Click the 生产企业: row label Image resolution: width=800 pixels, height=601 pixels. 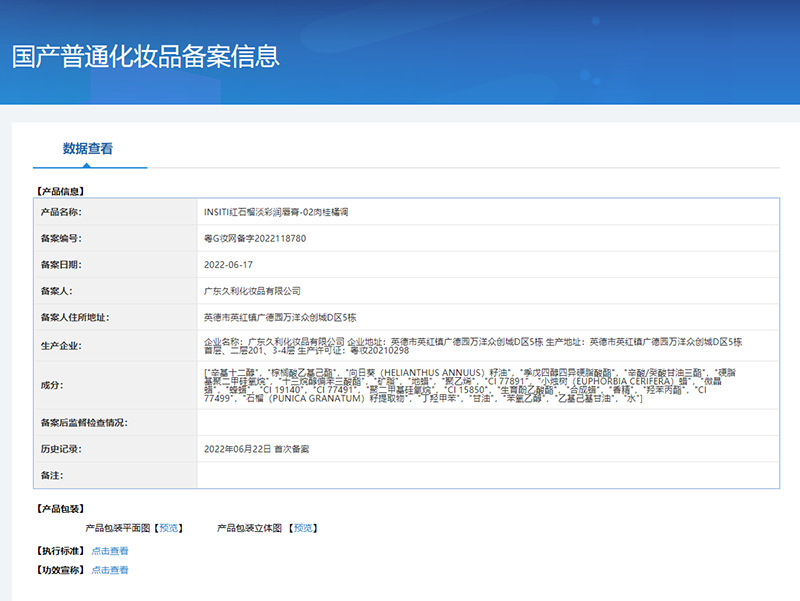tap(61, 346)
